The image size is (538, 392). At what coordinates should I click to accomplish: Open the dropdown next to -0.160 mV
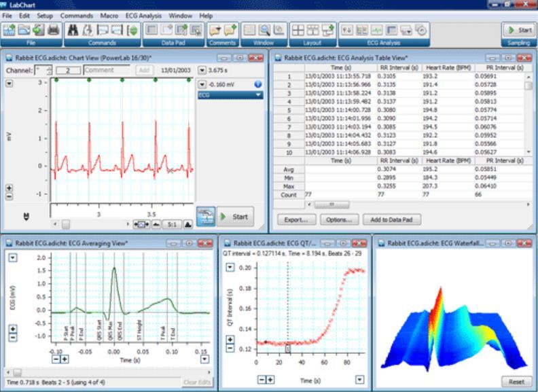202,84
